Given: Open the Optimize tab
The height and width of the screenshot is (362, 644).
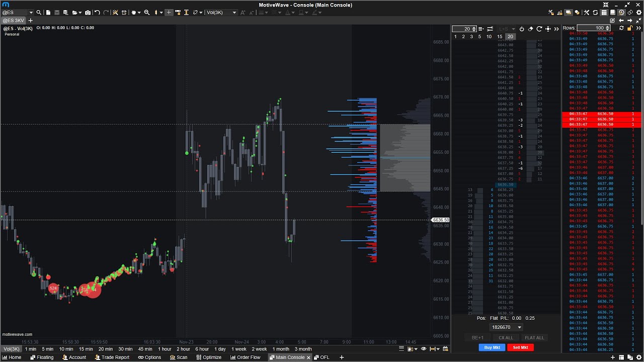Looking at the screenshot, I should click(209, 357).
